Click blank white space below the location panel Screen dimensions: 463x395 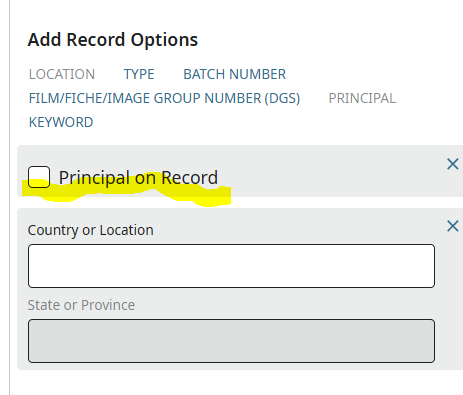pyautogui.click(x=233, y=383)
